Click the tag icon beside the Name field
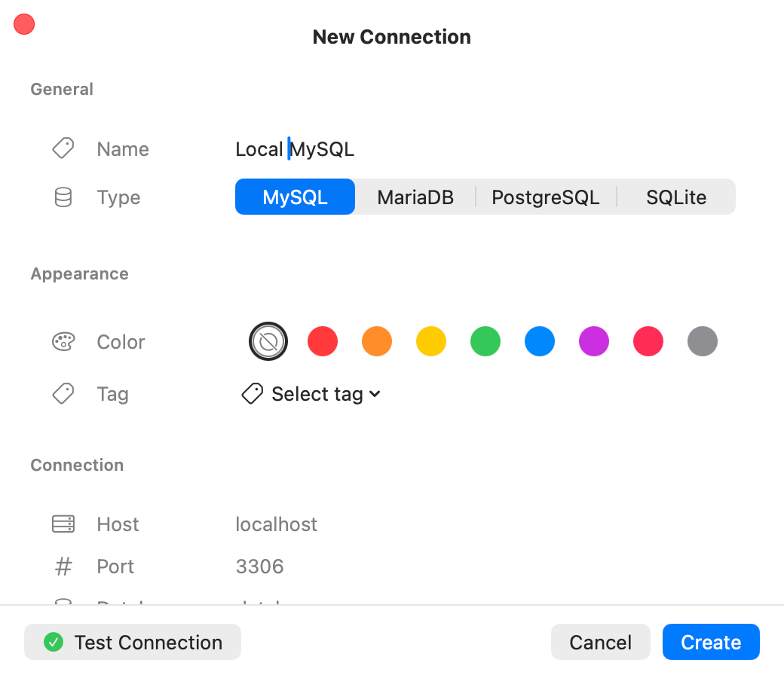This screenshot has height=678, width=784. [63, 148]
